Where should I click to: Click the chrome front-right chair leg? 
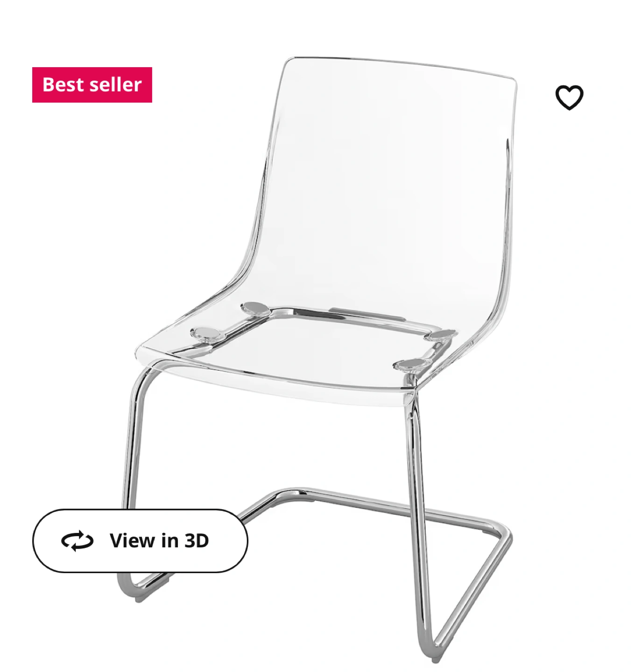pos(418,513)
